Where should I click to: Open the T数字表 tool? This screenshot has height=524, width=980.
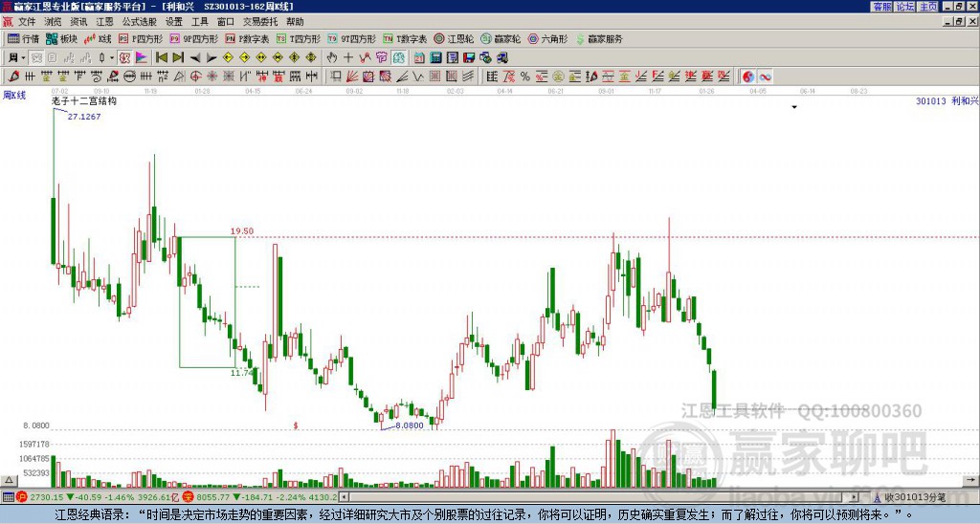405,38
